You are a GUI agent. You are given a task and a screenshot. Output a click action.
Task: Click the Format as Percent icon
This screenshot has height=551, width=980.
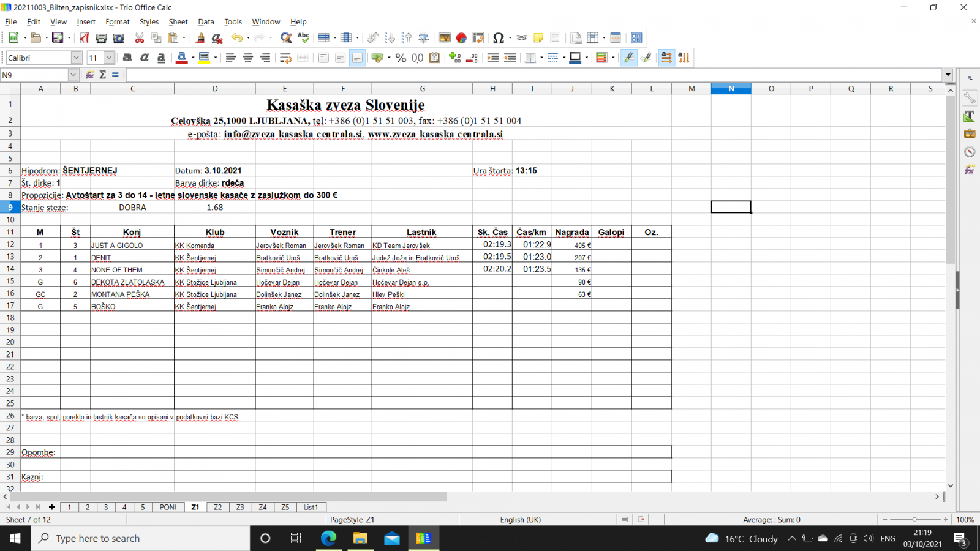[401, 58]
